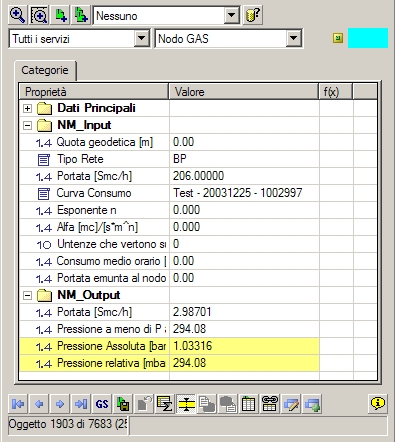The image size is (395, 442).
Task: Click the add multiple objects green icon
Action: pos(81,15)
